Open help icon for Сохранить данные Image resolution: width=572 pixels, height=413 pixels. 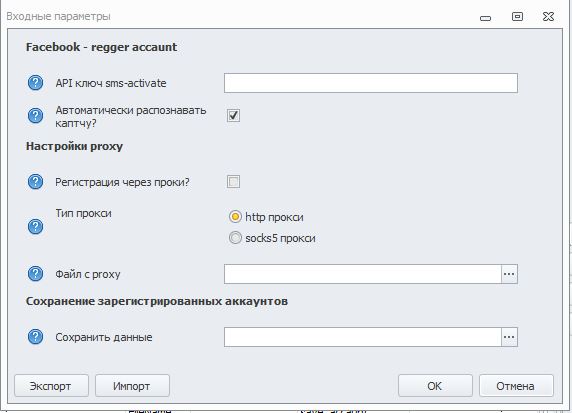pos(35,337)
